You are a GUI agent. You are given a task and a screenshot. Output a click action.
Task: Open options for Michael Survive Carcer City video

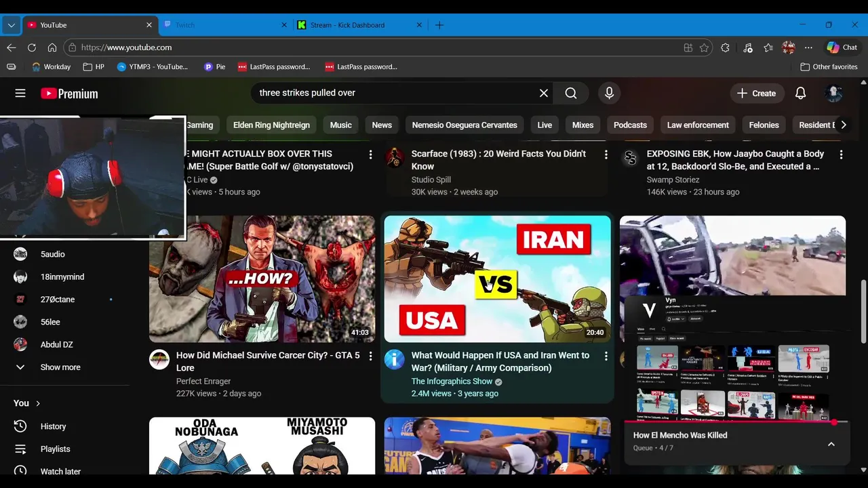point(370,356)
